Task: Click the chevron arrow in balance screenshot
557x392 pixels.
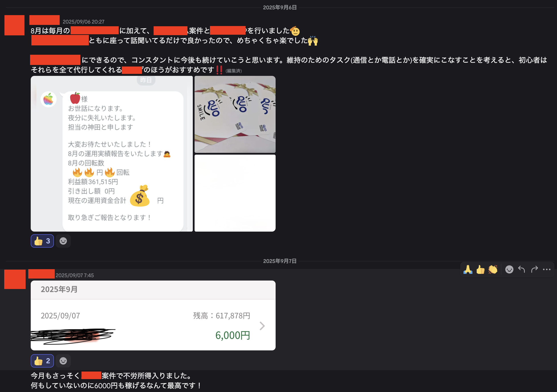Action: pos(262,326)
